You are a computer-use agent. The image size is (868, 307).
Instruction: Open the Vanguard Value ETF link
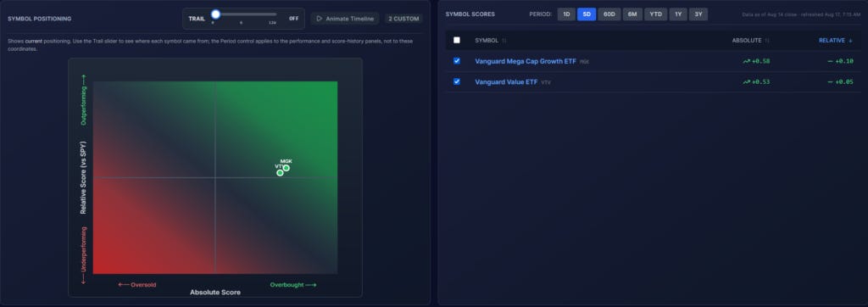click(x=506, y=81)
